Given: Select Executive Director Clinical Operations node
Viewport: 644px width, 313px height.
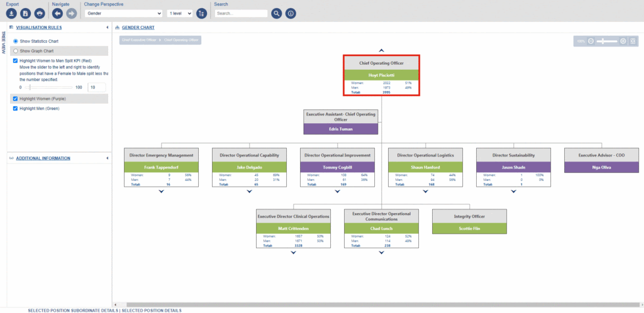Looking at the screenshot, I should coord(293,229).
